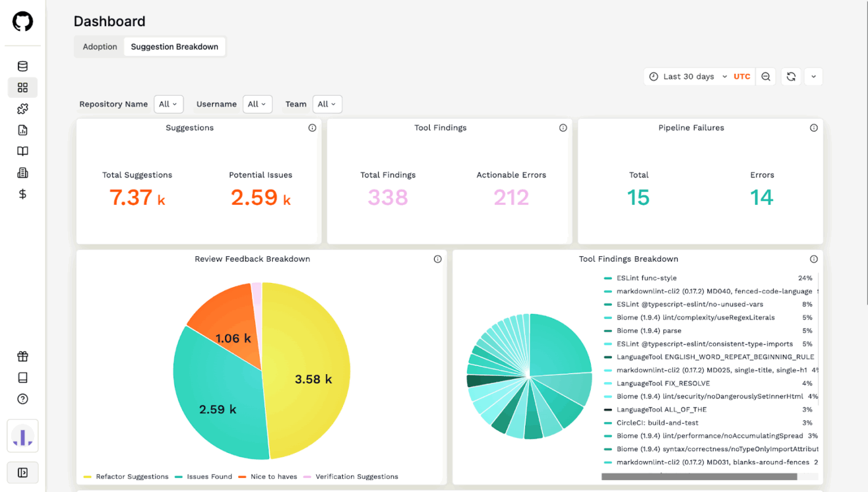Open the help question-mark icon

pyautogui.click(x=22, y=399)
